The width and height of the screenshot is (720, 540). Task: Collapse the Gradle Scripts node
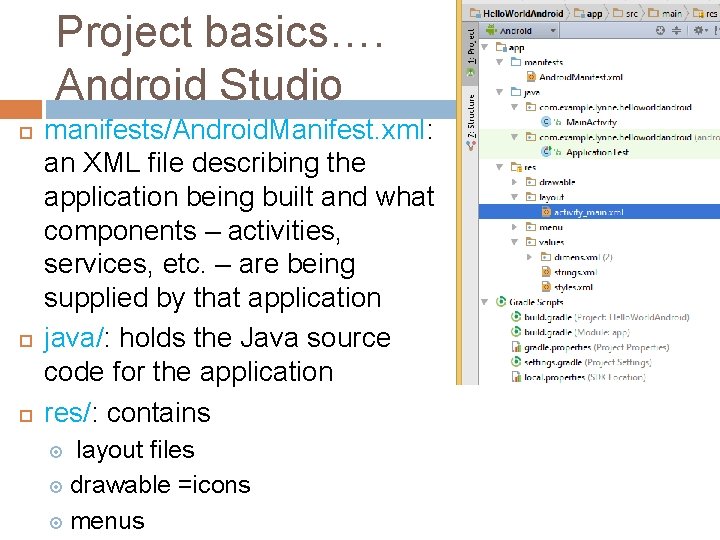[x=484, y=302]
